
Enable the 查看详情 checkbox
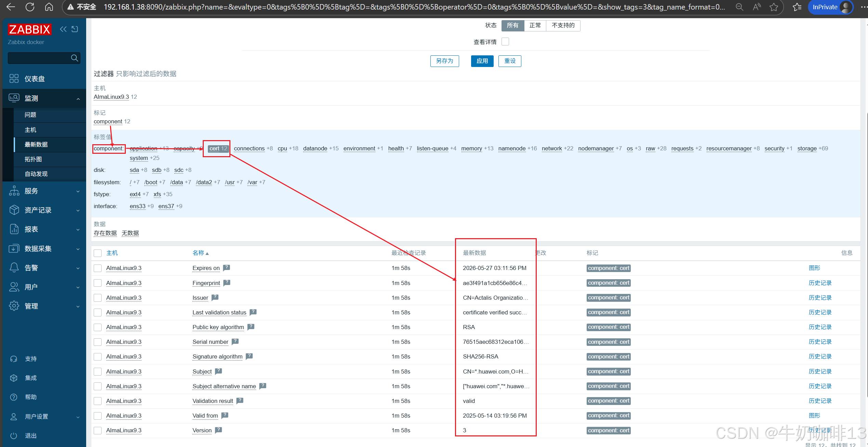click(505, 42)
